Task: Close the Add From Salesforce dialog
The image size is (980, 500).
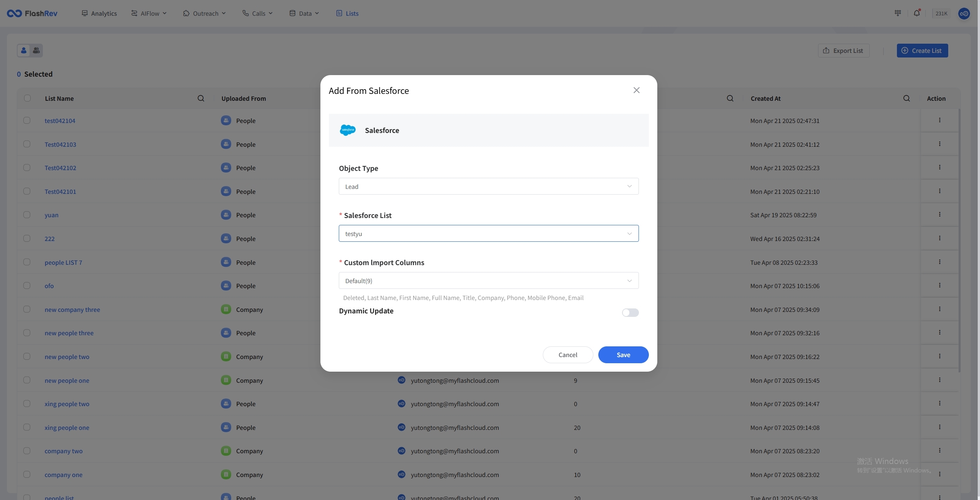Action: tap(636, 90)
